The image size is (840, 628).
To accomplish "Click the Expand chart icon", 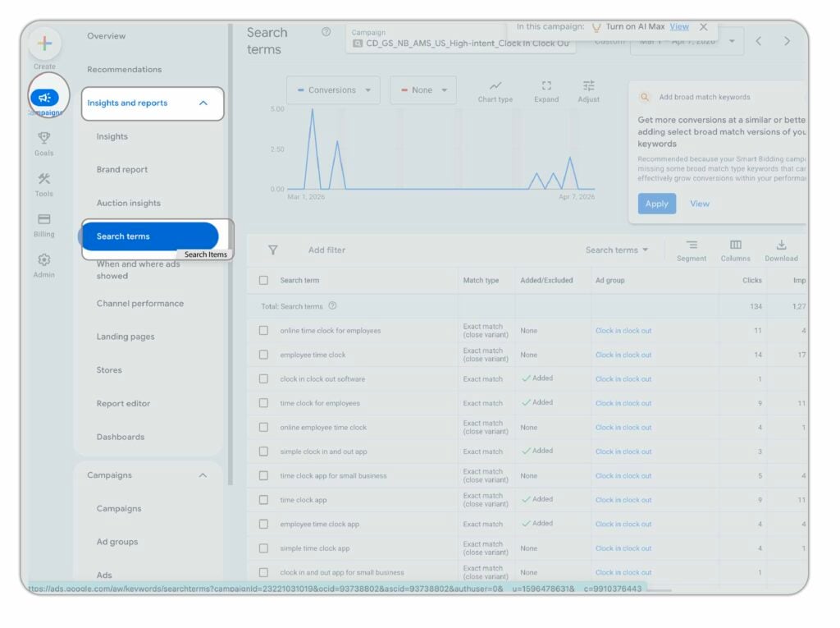I will pos(546,86).
